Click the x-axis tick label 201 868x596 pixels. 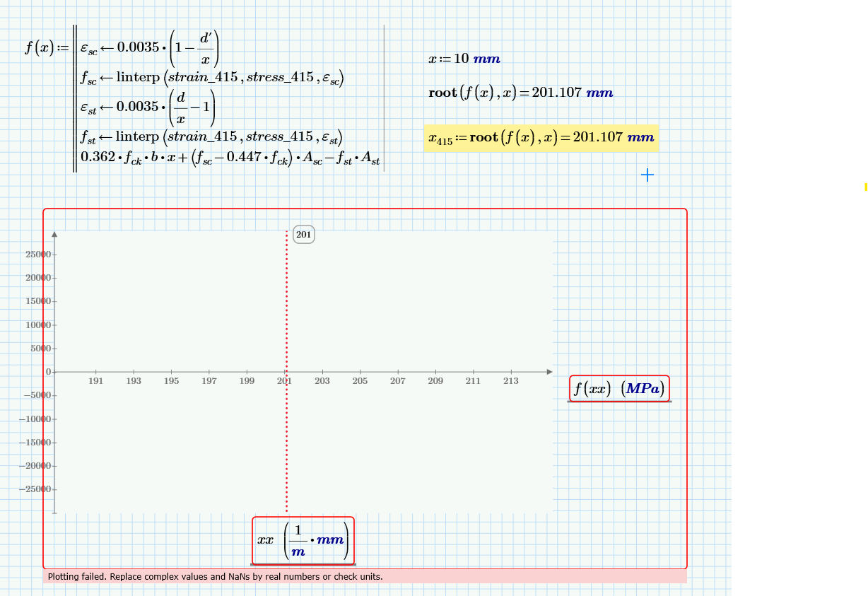284,380
